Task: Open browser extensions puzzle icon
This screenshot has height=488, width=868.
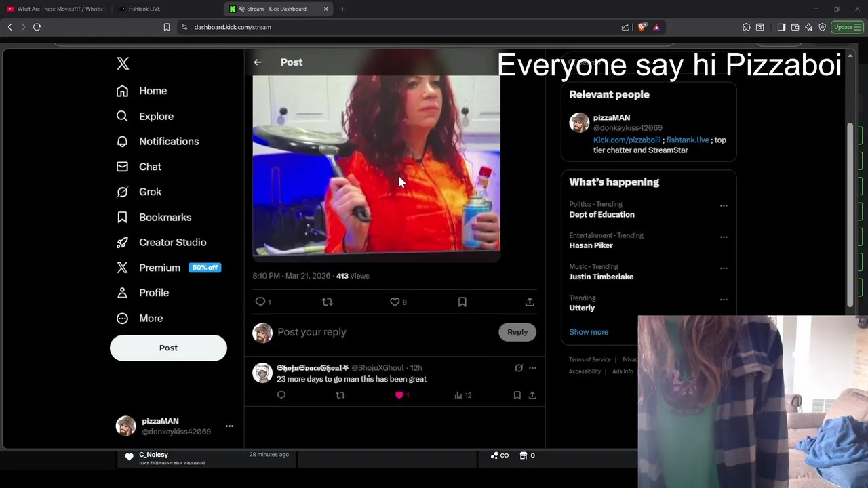Action: coord(746,27)
